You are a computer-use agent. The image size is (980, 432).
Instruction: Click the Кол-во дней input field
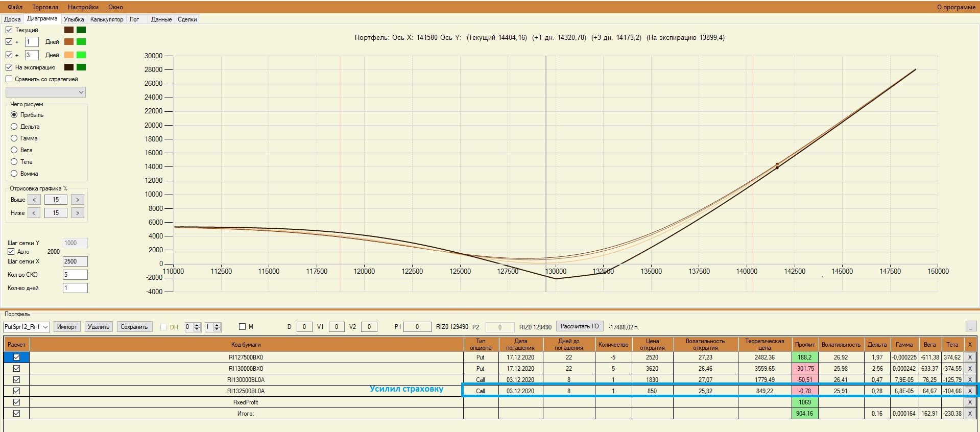tap(75, 288)
